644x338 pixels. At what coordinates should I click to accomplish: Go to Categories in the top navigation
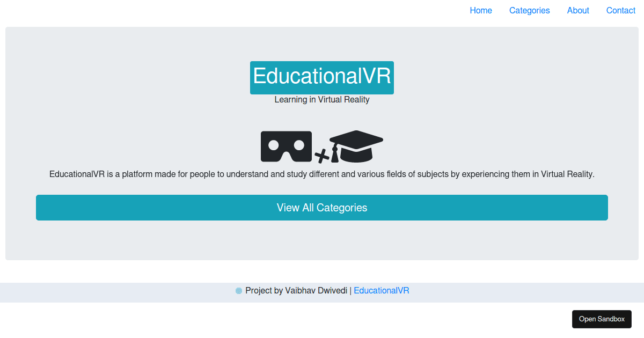pos(529,11)
